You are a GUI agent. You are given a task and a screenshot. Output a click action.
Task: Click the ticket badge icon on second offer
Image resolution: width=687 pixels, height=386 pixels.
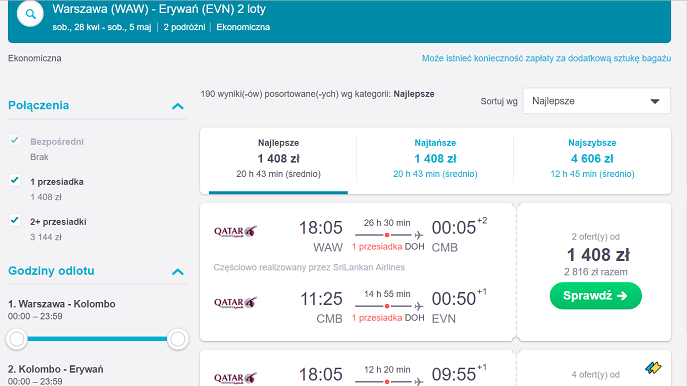pyautogui.click(x=653, y=368)
